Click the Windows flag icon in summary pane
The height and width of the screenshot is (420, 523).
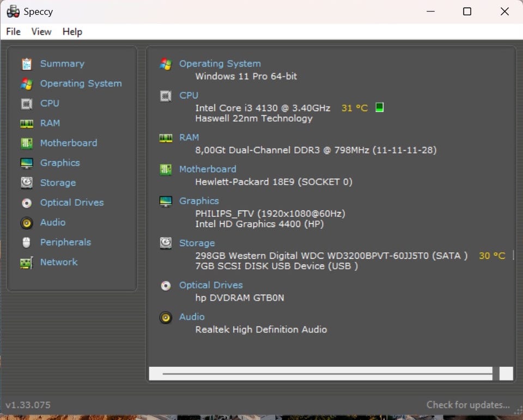click(166, 64)
